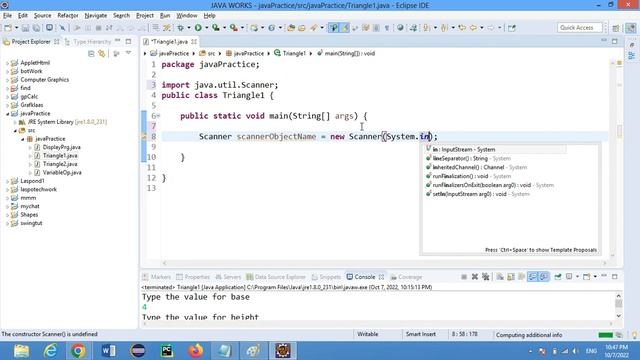
Task: Open Chrome from the Windows taskbar
Action: pos(78,351)
